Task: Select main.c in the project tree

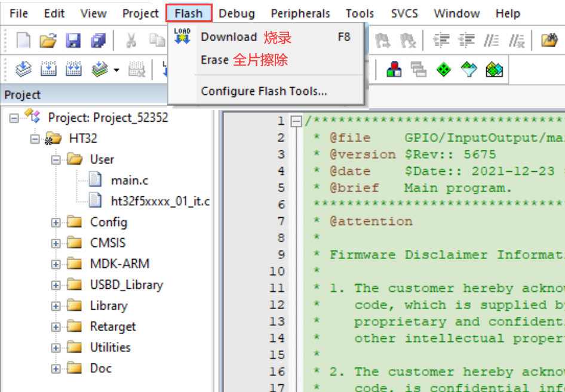Action: tap(130, 180)
